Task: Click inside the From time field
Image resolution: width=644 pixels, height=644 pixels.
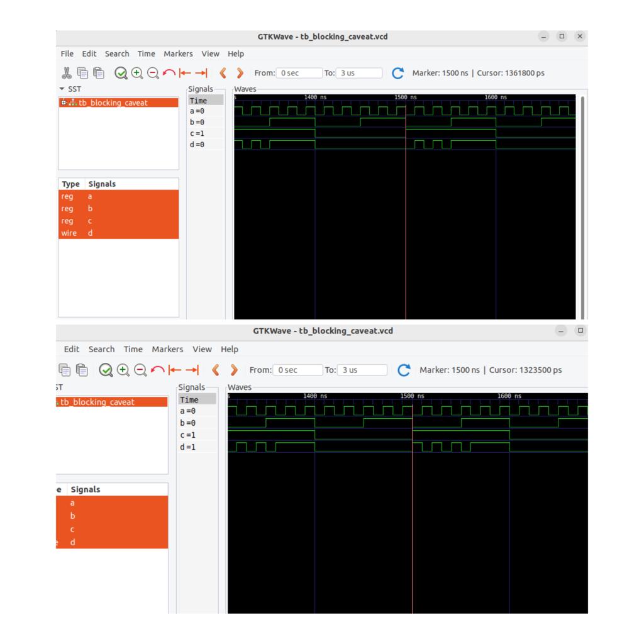Action: pos(299,73)
